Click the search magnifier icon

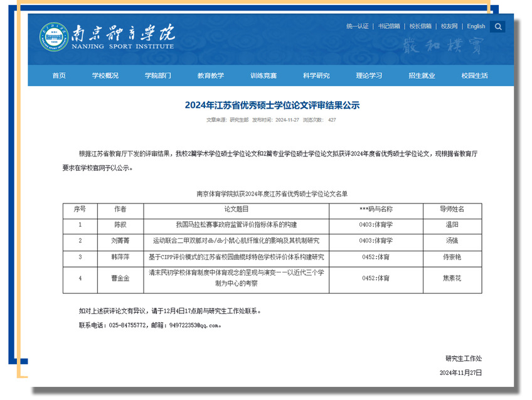coord(497,26)
